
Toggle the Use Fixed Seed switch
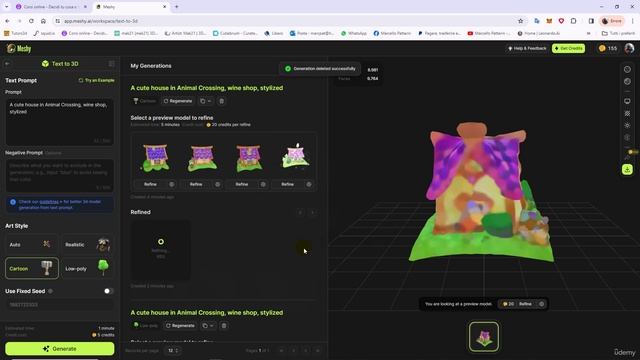click(108, 291)
